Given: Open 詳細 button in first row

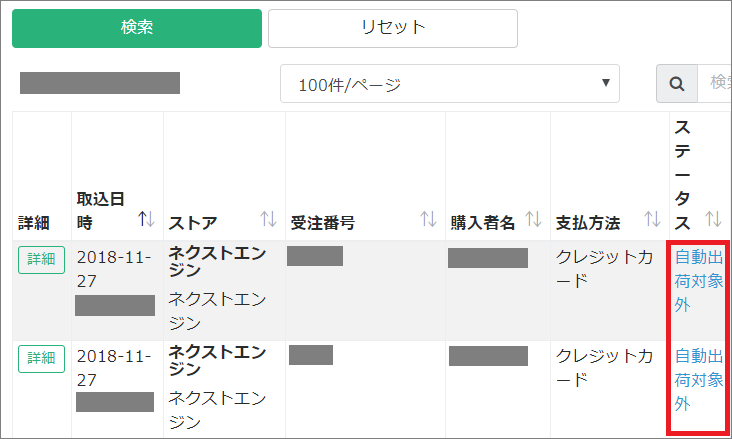Looking at the screenshot, I should tap(41, 259).
